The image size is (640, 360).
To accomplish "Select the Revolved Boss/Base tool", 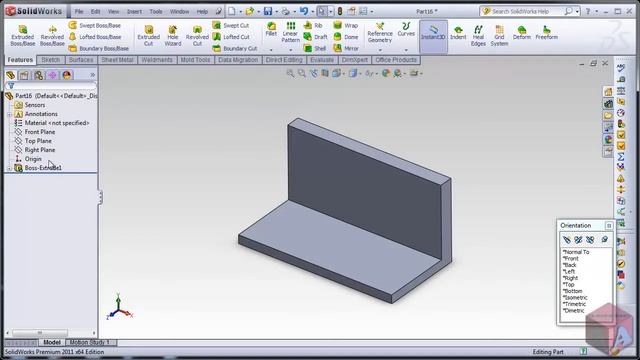I will pos(52,35).
